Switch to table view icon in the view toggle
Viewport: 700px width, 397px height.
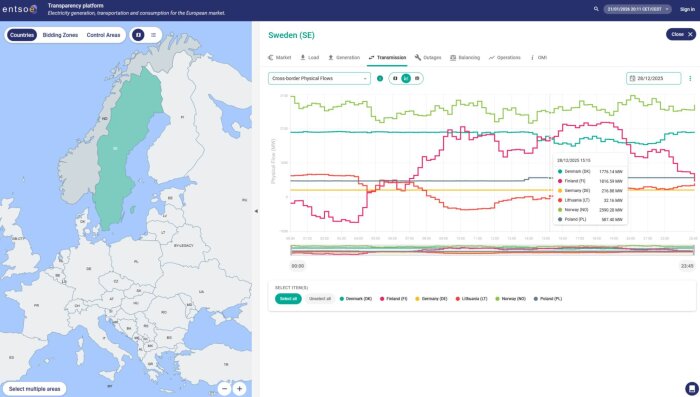(417, 79)
